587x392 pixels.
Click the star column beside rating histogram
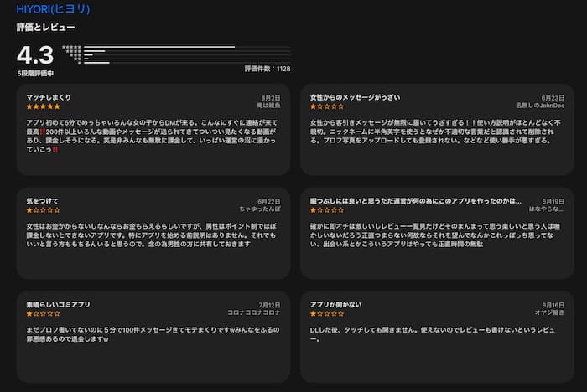[x=74, y=54]
